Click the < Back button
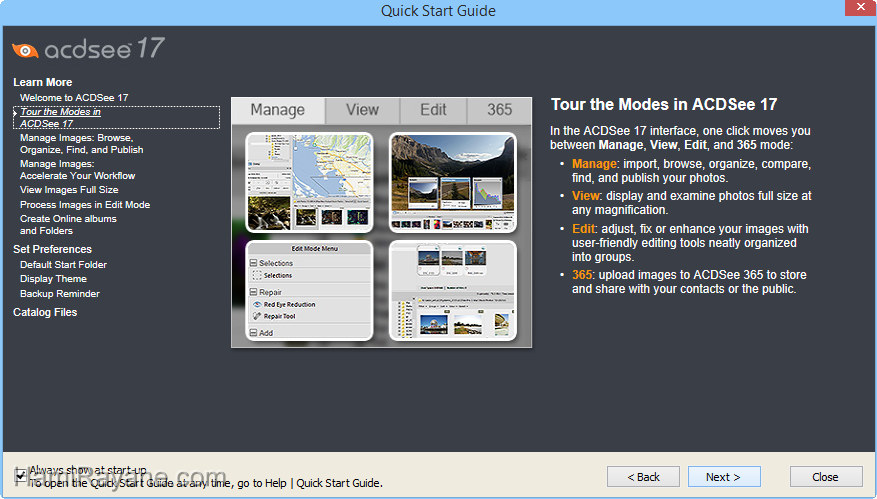 643,477
